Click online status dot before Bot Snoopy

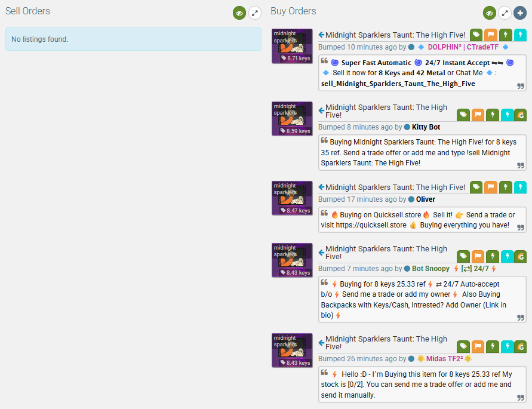point(407,269)
